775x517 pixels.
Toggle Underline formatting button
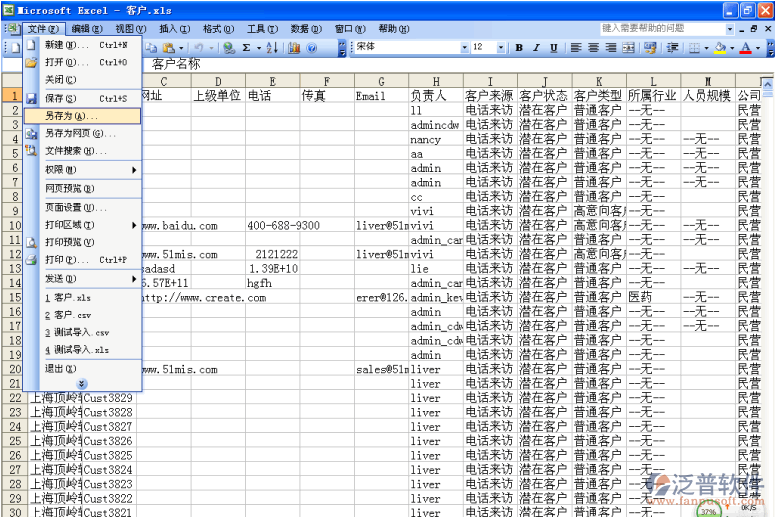click(552, 48)
